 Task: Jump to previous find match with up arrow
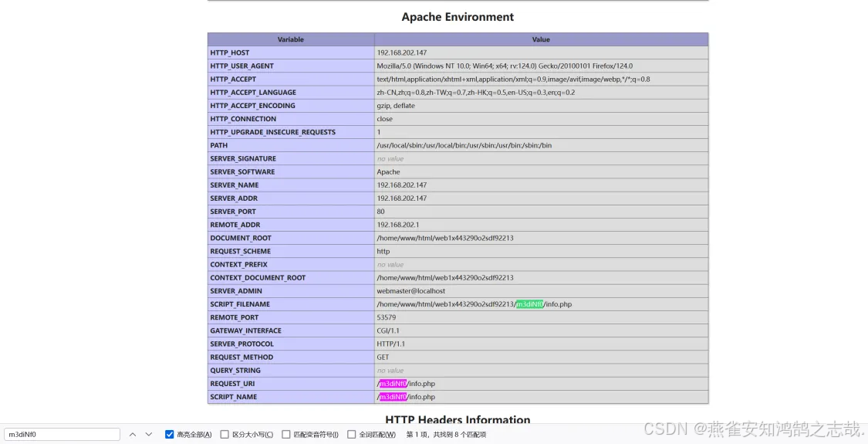[x=132, y=435]
